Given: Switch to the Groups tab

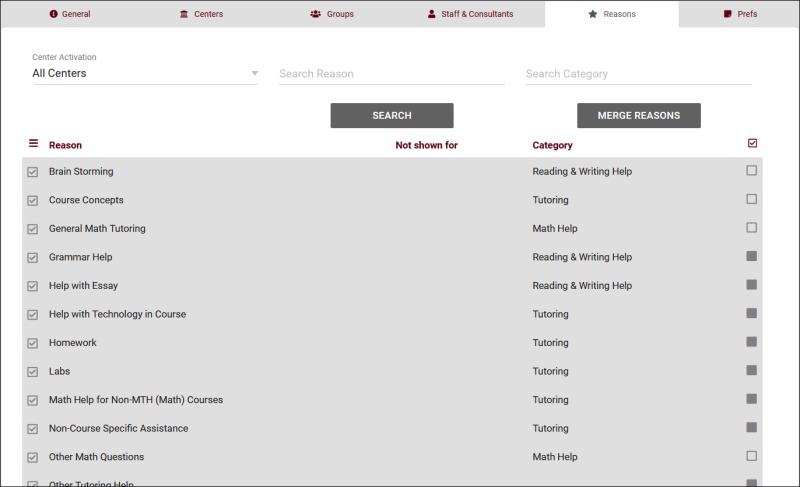Looking at the screenshot, I should click(x=331, y=14).
